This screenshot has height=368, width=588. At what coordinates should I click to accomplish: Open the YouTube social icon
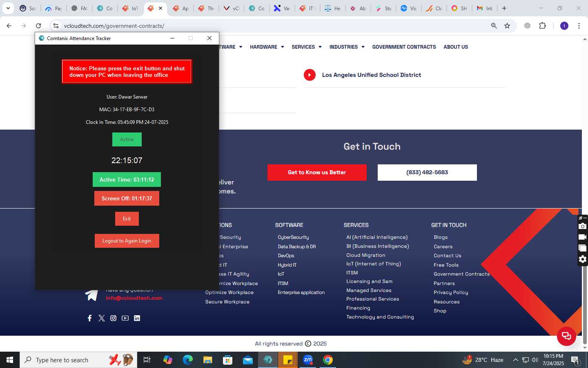[x=125, y=318]
